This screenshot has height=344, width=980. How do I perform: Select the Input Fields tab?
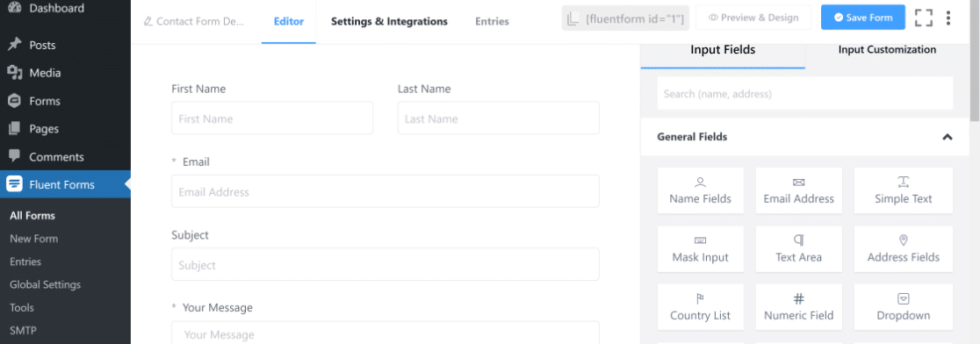[723, 50]
